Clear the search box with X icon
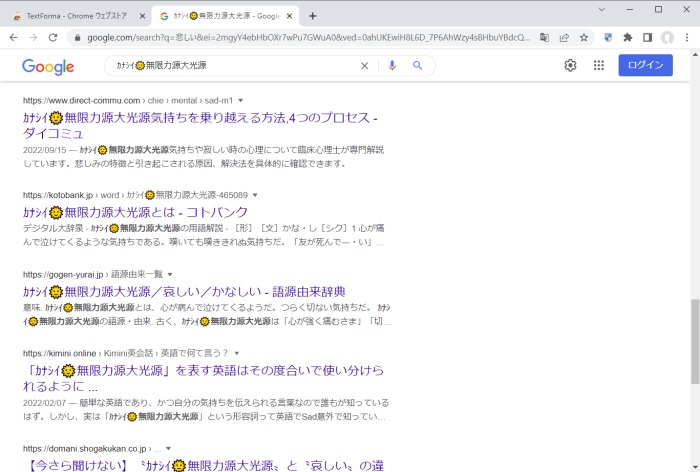This screenshot has height=472, width=700. coord(364,66)
